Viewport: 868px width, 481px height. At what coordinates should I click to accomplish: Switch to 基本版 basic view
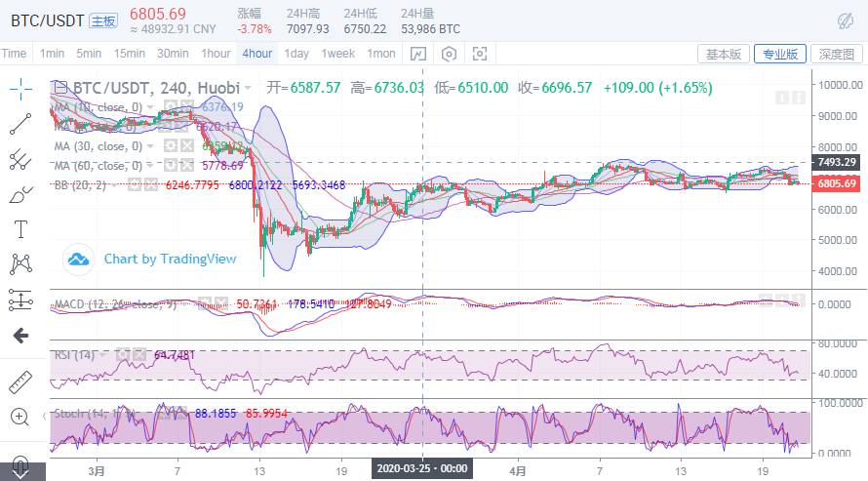[724, 54]
